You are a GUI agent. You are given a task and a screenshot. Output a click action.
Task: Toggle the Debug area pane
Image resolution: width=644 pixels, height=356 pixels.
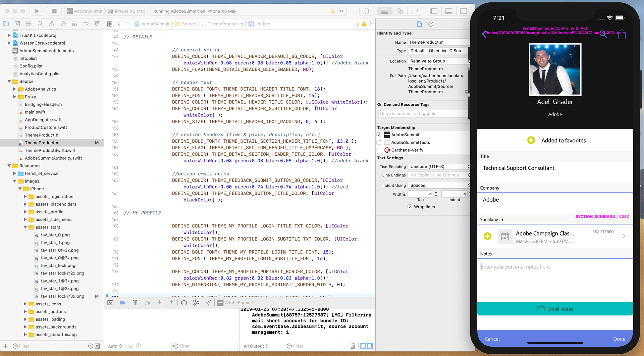point(449,11)
